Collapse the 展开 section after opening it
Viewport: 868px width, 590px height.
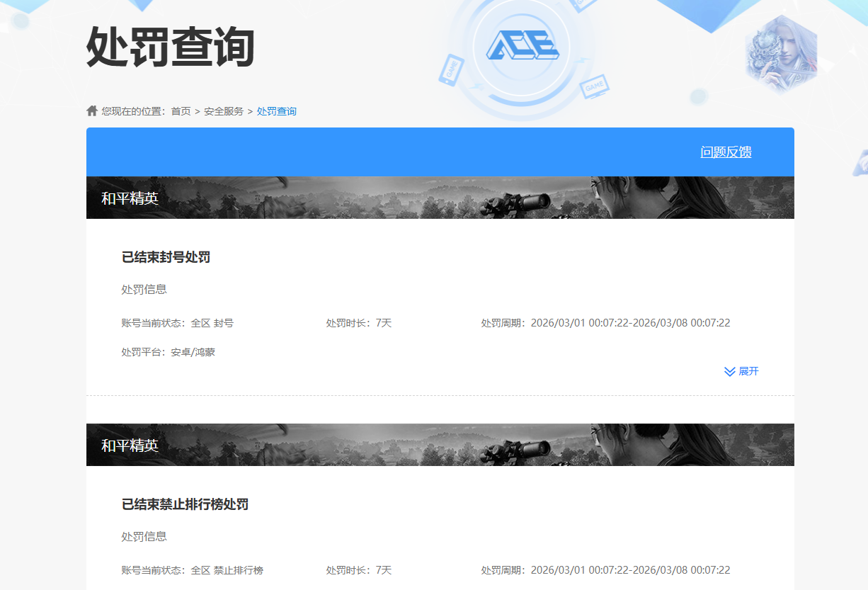[743, 371]
